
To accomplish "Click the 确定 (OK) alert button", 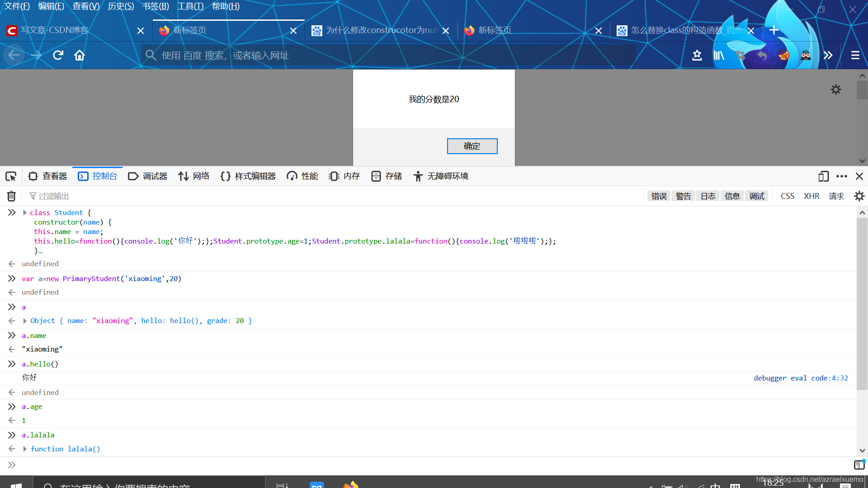I will 472,146.
